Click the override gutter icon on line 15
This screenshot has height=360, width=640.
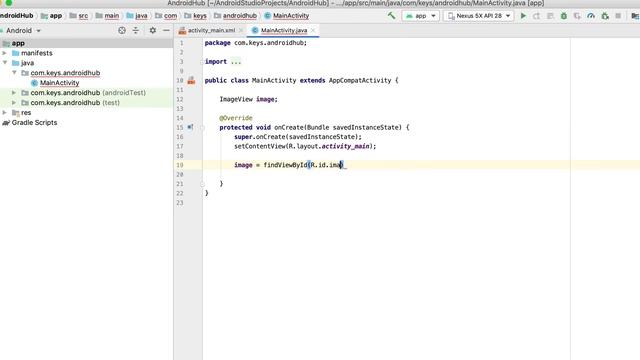click(x=190, y=127)
